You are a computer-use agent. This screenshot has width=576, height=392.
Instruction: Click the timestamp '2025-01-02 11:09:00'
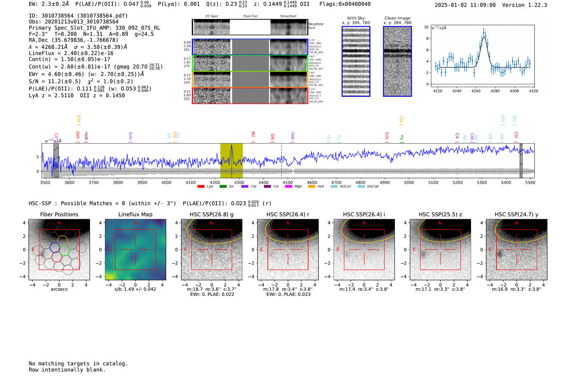click(x=465, y=5)
